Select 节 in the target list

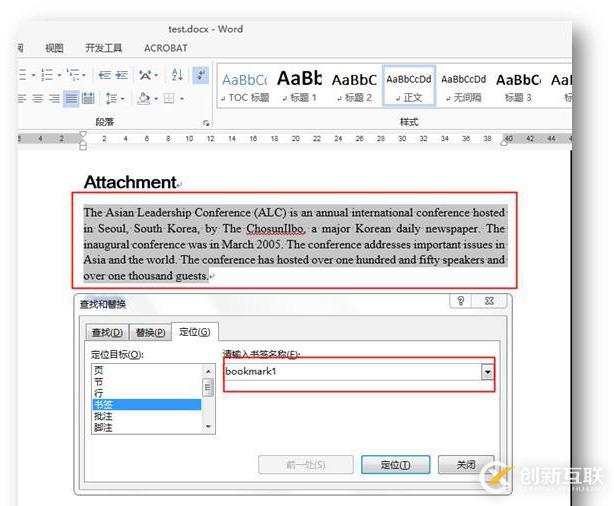[x=147, y=381]
